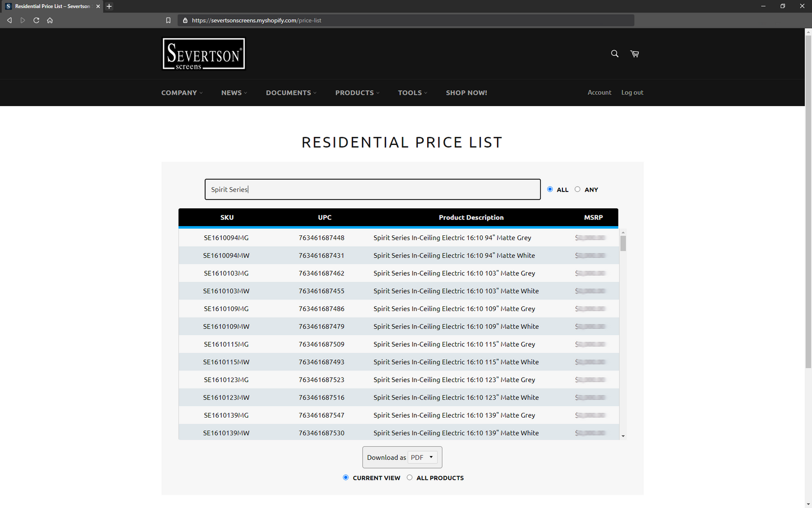Open the PDF format dropdown

[x=422, y=457]
